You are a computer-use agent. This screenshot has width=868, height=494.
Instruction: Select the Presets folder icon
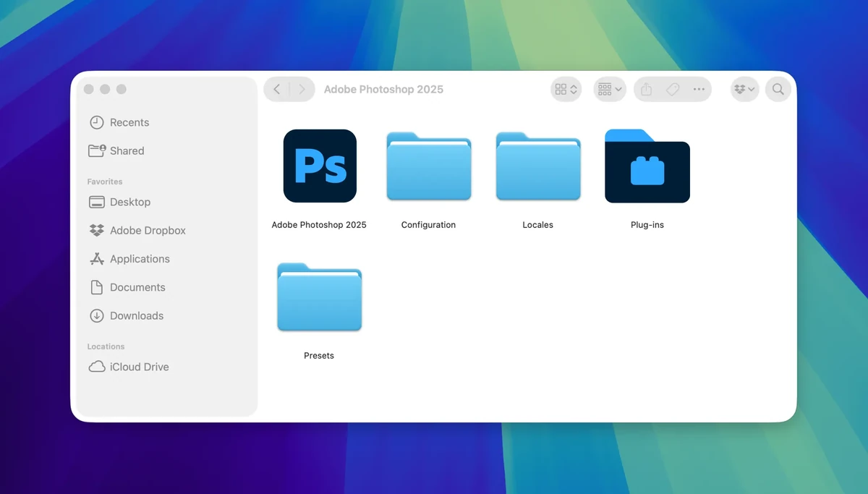point(320,297)
